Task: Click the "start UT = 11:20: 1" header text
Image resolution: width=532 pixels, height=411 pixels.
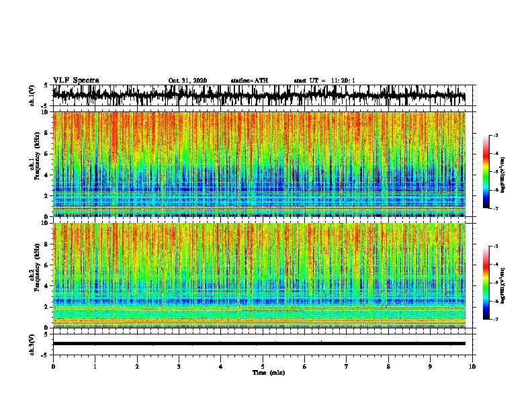Action: 324,81
